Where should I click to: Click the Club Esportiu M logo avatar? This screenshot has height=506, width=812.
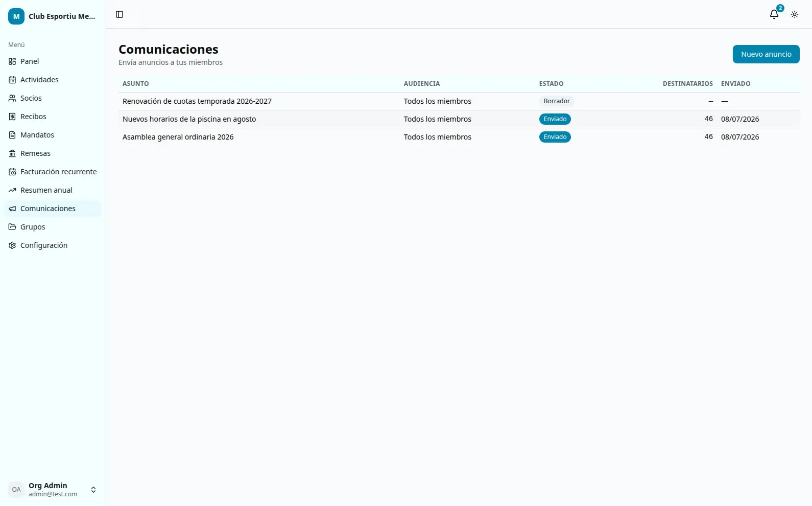click(x=16, y=16)
